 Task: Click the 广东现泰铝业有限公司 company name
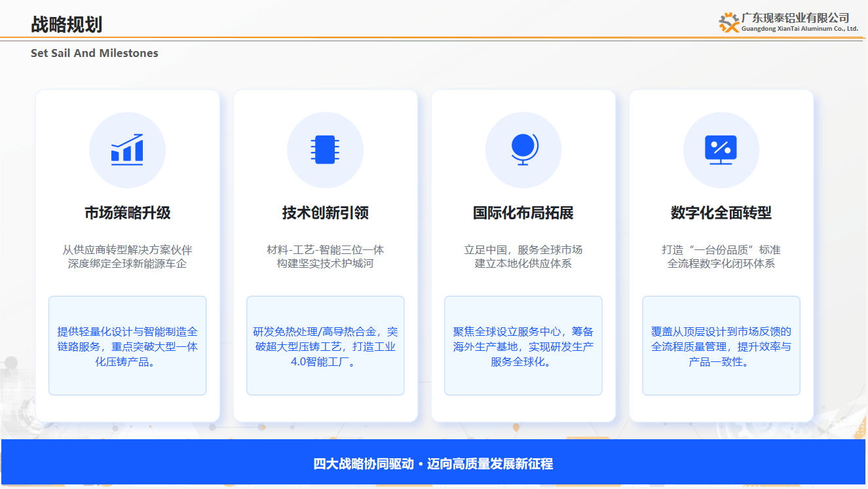point(795,18)
